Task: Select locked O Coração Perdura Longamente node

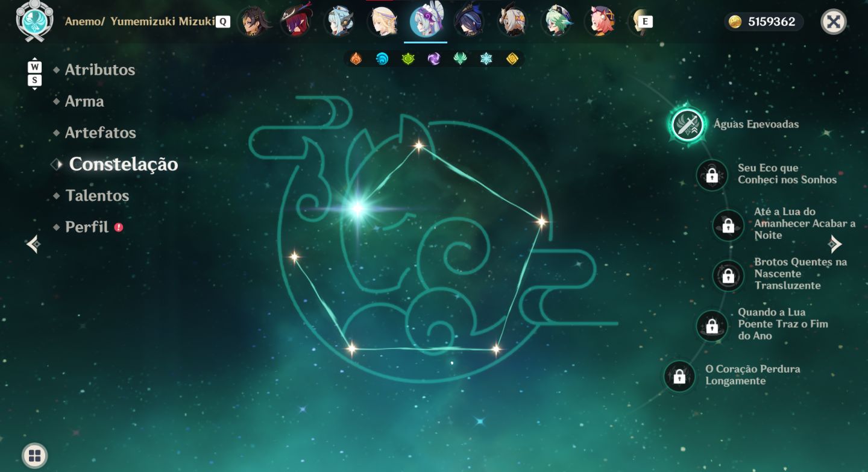Action: pyautogui.click(x=679, y=376)
